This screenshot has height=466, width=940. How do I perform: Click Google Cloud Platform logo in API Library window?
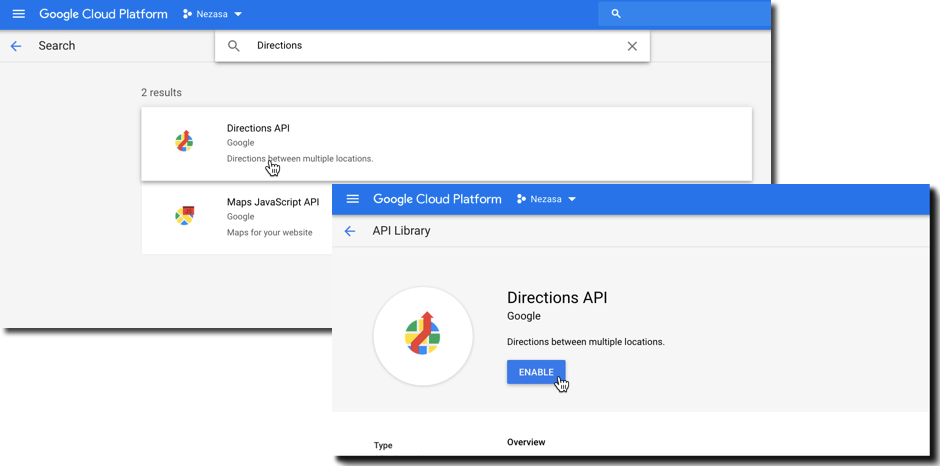coord(437,199)
